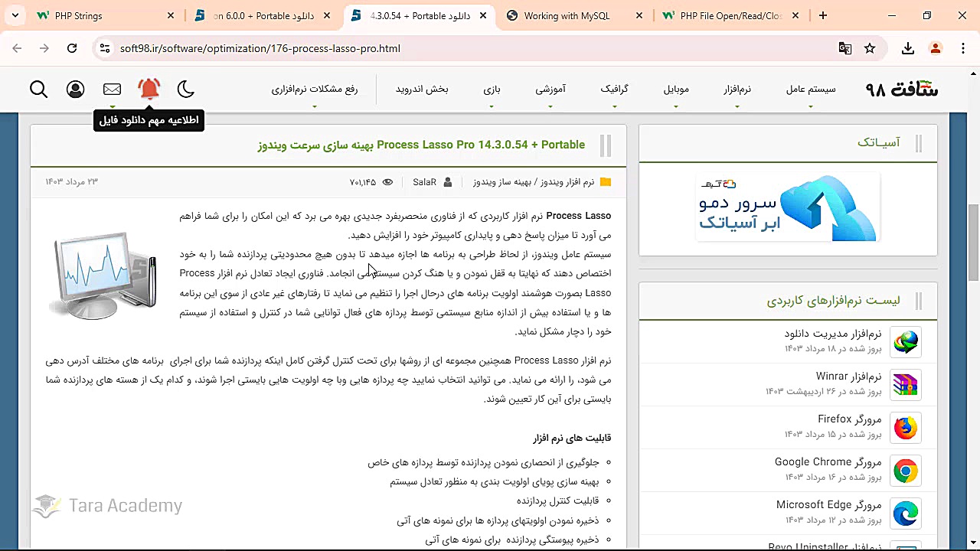Open the نرم‌افزار Winrar link
Viewport: 980px width, 551px height.
[849, 377]
